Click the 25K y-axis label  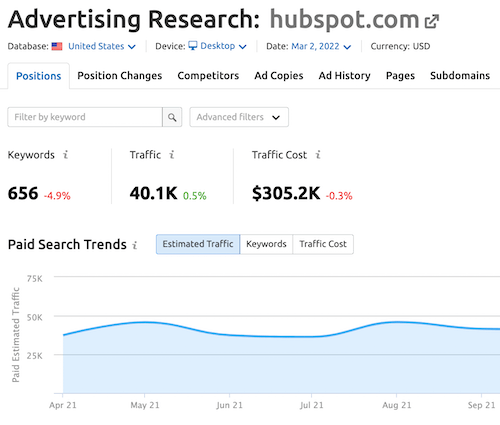[35, 356]
